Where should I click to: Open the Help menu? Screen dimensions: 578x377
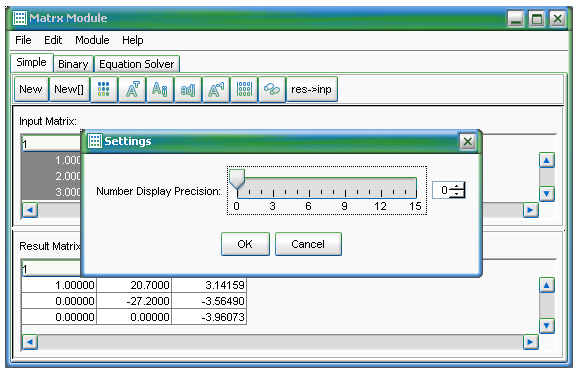coord(133,40)
